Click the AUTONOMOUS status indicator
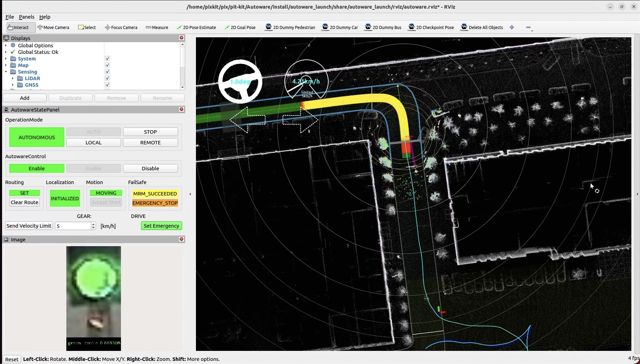 [x=37, y=137]
